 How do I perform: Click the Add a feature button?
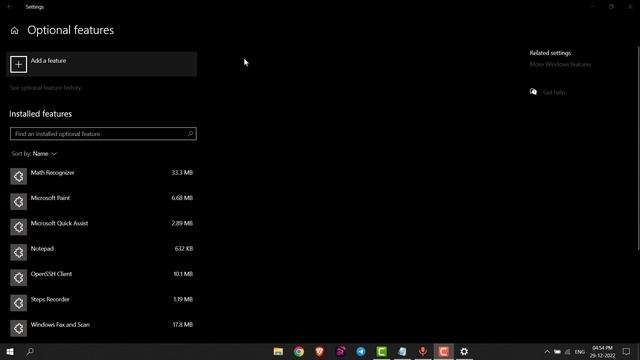(x=102, y=64)
